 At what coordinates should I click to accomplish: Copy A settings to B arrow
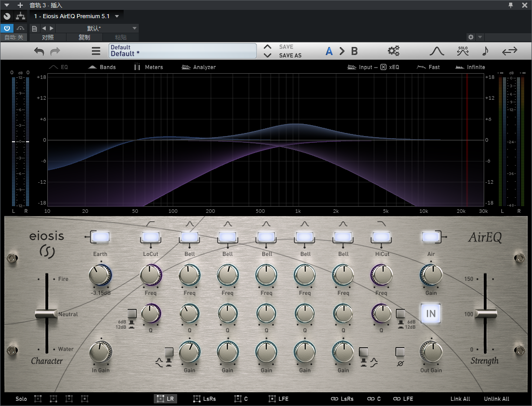click(x=342, y=51)
